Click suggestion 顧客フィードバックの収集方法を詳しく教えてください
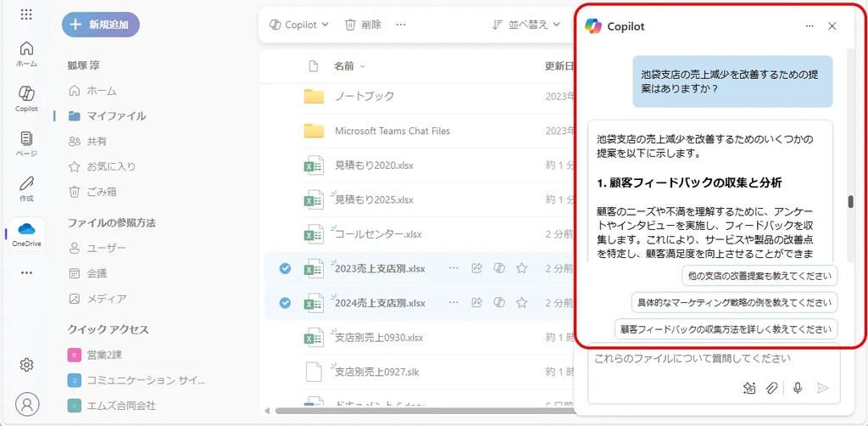The width and height of the screenshot is (868, 426). point(726,328)
